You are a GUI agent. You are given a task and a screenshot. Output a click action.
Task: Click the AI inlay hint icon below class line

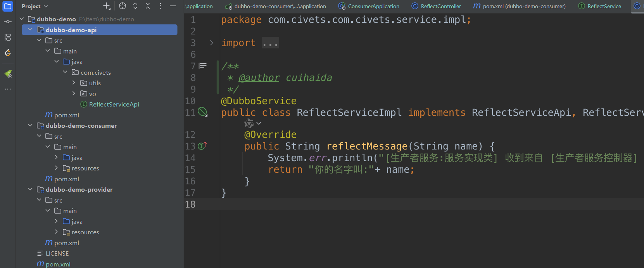pyautogui.click(x=249, y=123)
